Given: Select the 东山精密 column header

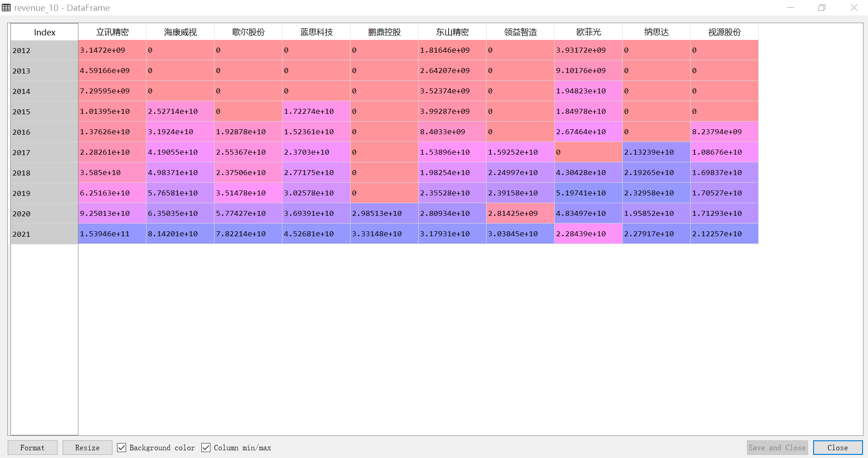Looking at the screenshot, I should pyautogui.click(x=453, y=32).
